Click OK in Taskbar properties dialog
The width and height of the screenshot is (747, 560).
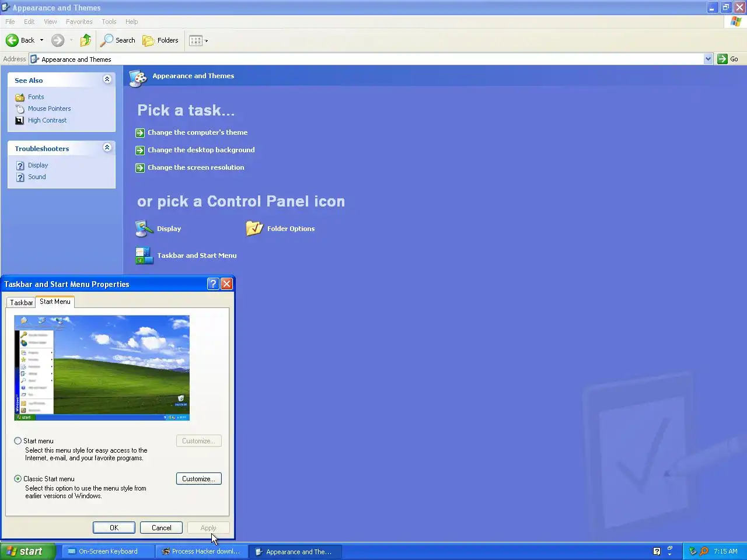(114, 527)
